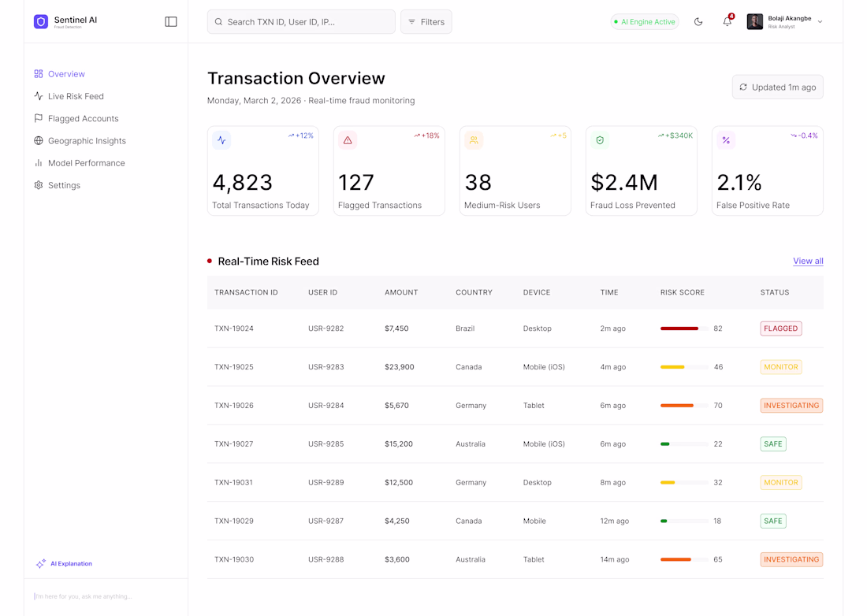Click the +12% trend indicator
The height and width of the screenshot is (616, 867).
[x=301, y=135]
